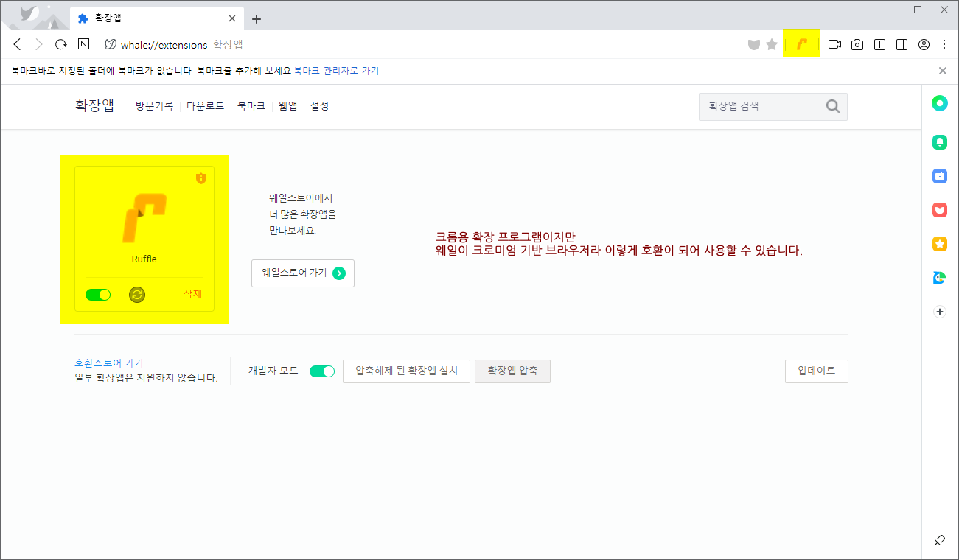The height and width of the screenshot is (560, 959).
Task: Close the bookmark bar notice
Action: pos(943,71)
